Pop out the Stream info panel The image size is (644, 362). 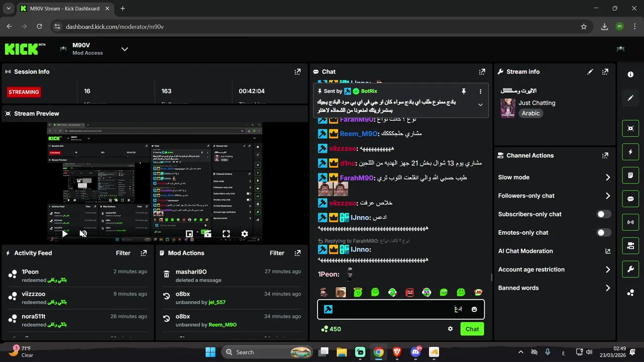(x=605, y=72)
